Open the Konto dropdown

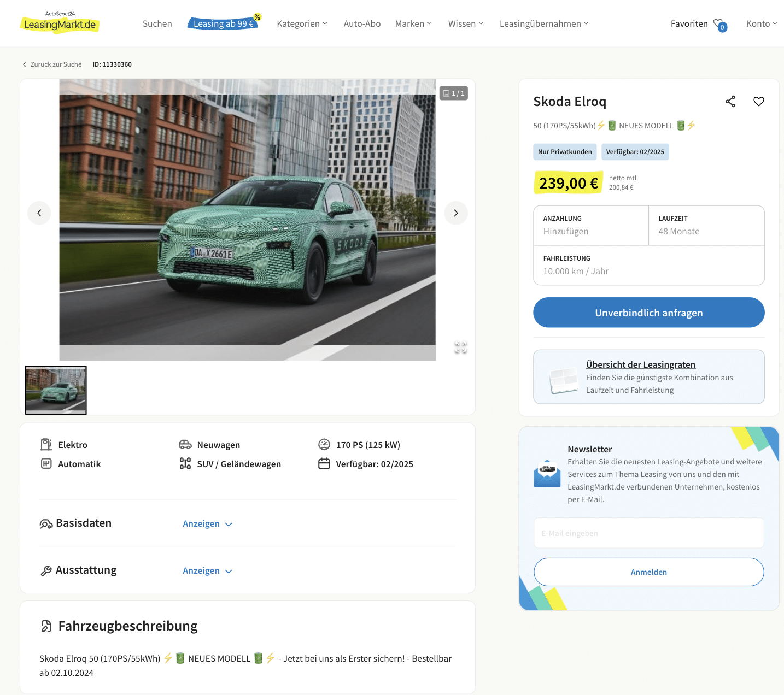762,24
